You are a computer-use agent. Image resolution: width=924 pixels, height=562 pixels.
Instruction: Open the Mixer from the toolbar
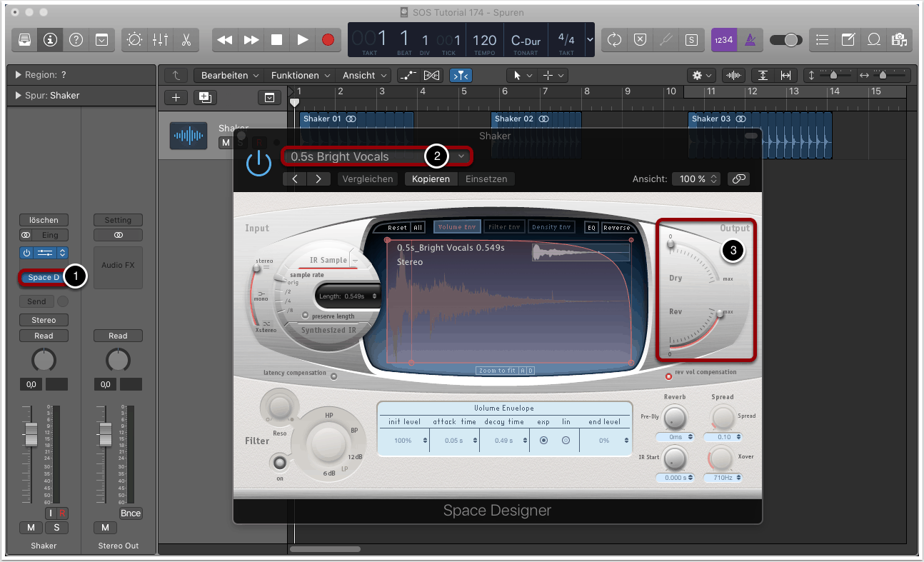click(160, 40)
